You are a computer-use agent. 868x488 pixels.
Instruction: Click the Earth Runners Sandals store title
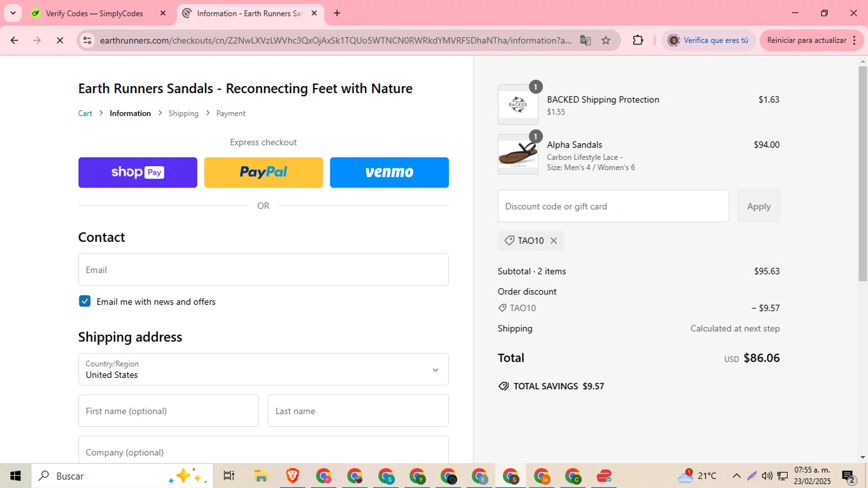245,89
